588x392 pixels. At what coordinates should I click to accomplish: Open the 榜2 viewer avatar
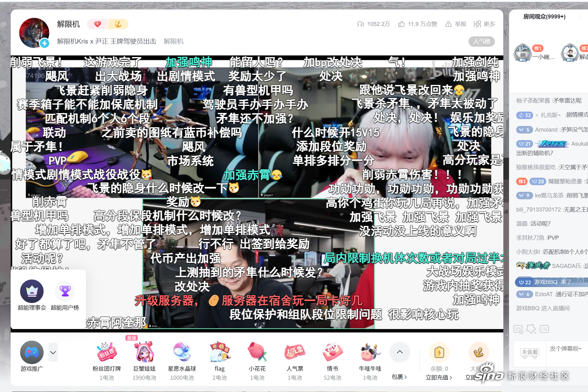click(x=570, y=52)
